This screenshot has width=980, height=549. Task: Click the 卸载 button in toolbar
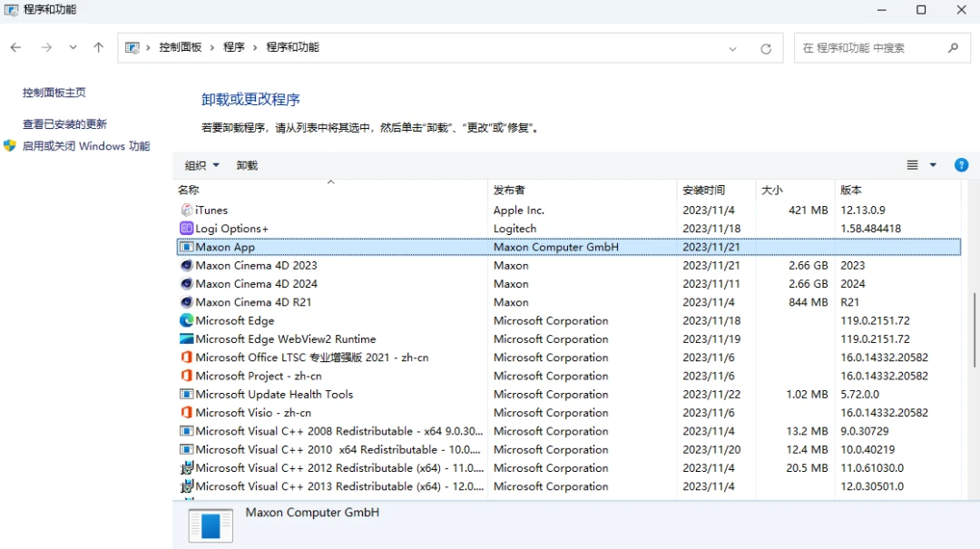[247, 166]
